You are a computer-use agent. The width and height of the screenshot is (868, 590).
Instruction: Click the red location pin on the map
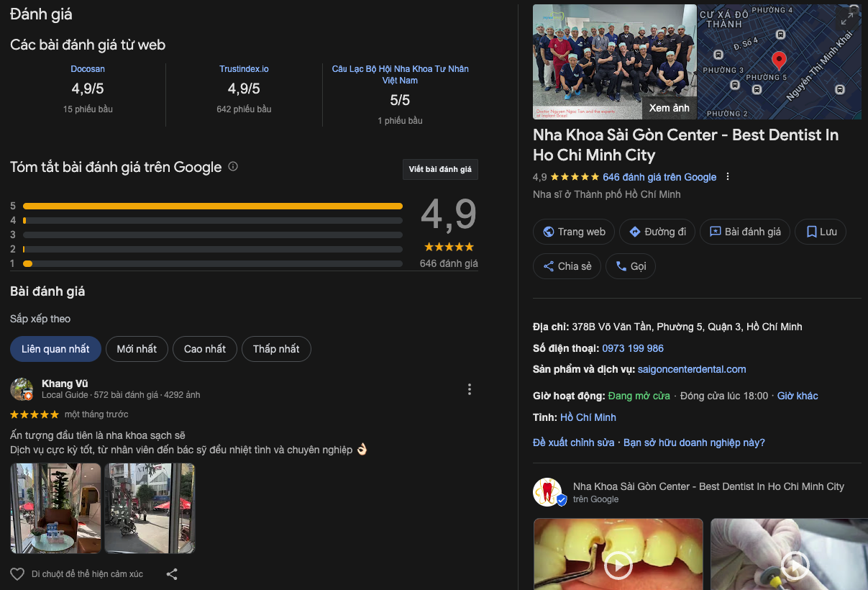(x=778, y=60)
